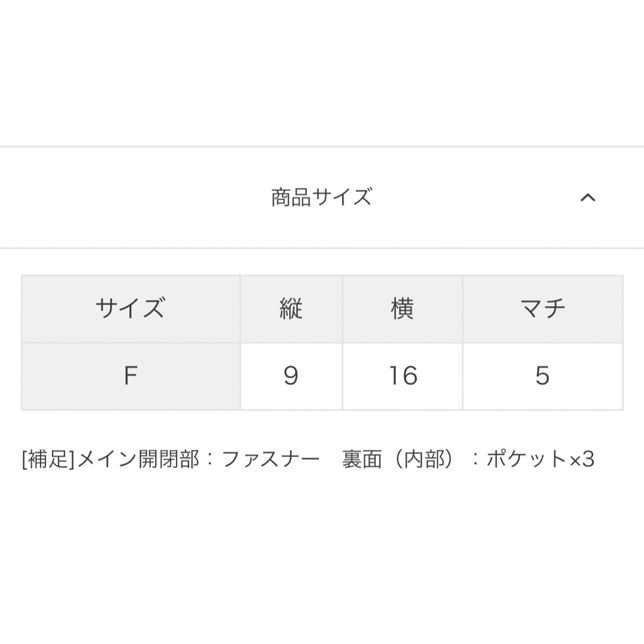Collapse the 商品サイズ section chevron
This screenshot has width=644, height=644.
[x=587, y=197]
